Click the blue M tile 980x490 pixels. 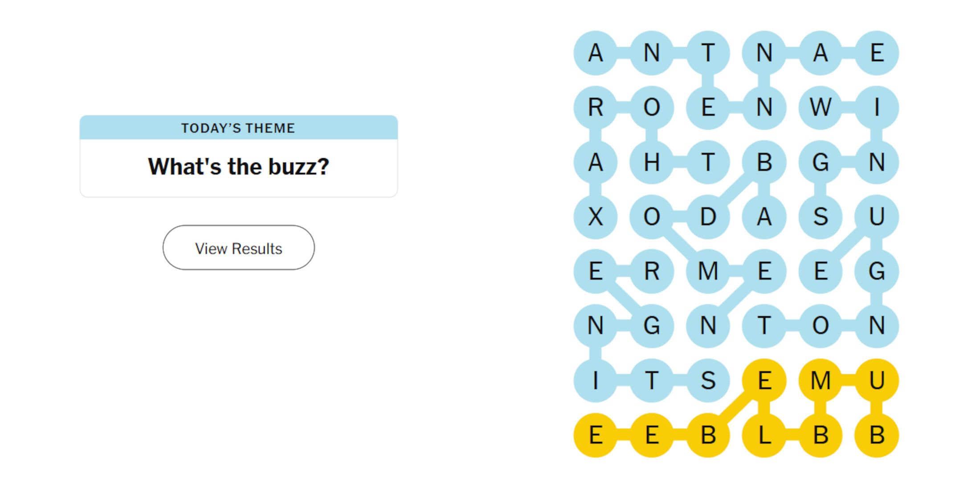708,271
